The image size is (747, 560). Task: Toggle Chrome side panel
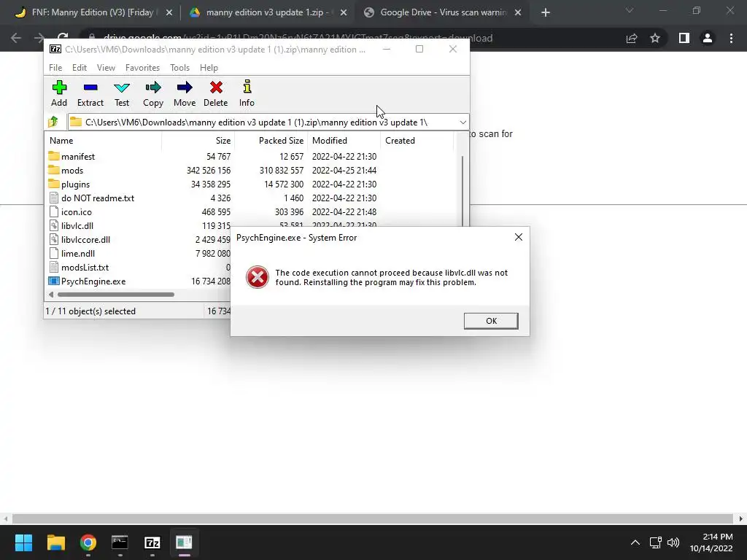tap(684, 38)
